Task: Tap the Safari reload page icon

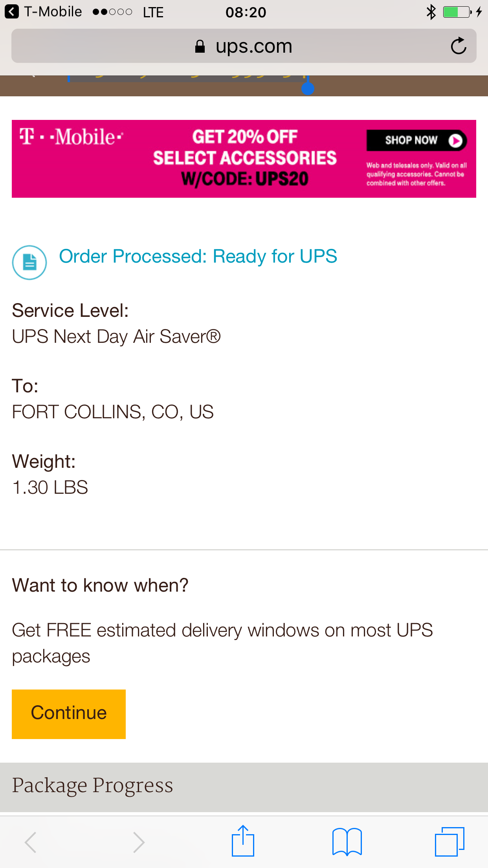Action: tap(458, 46)
